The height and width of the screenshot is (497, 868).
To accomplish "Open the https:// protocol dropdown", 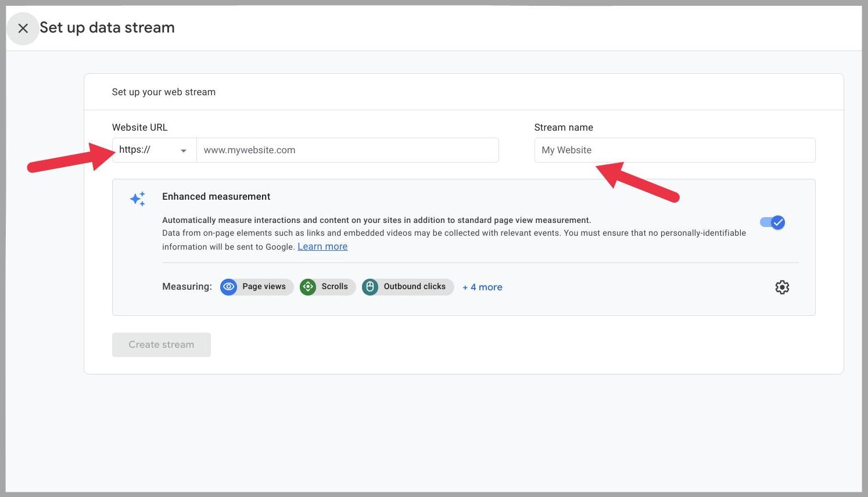I will [x=153, y=150].
